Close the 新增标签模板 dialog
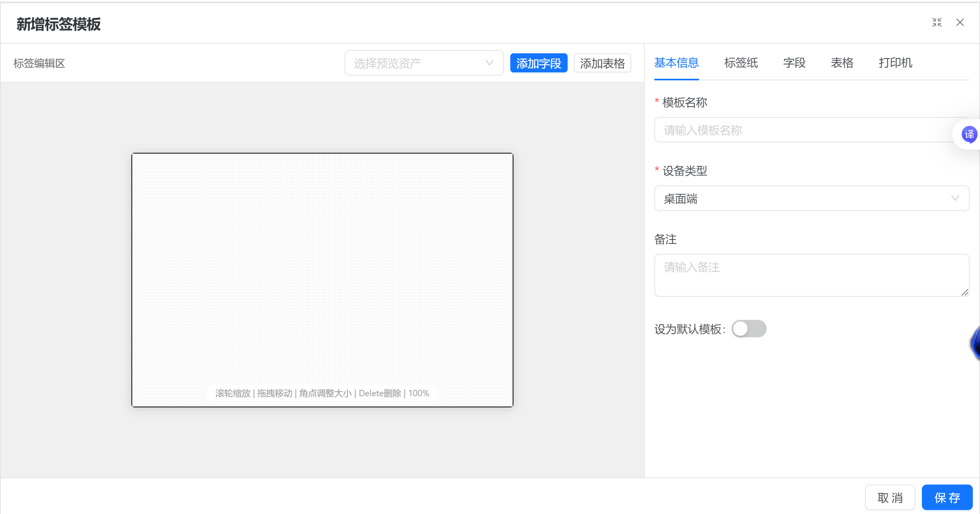Viewport: 980px width, 514px height. tap(960, 23)
